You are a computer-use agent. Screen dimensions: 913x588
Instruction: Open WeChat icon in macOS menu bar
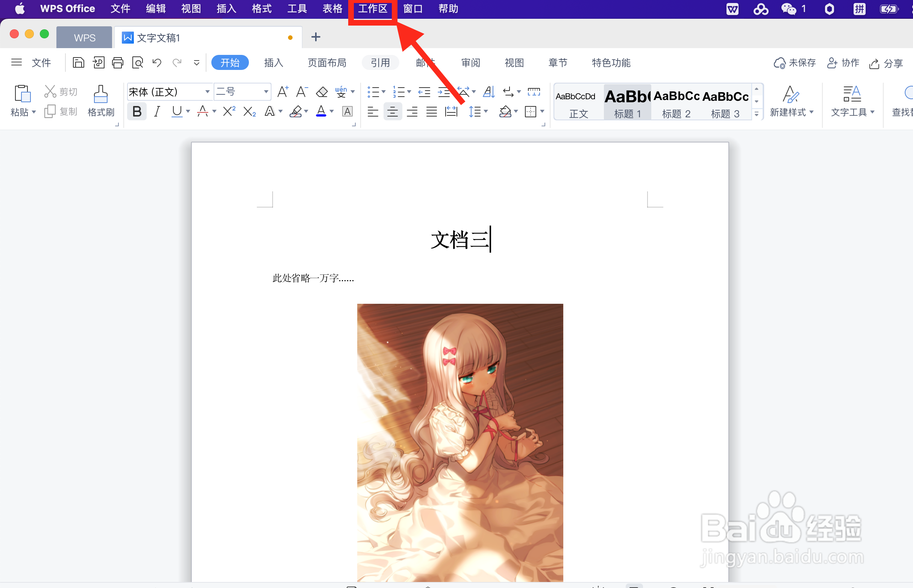point(788,9)
